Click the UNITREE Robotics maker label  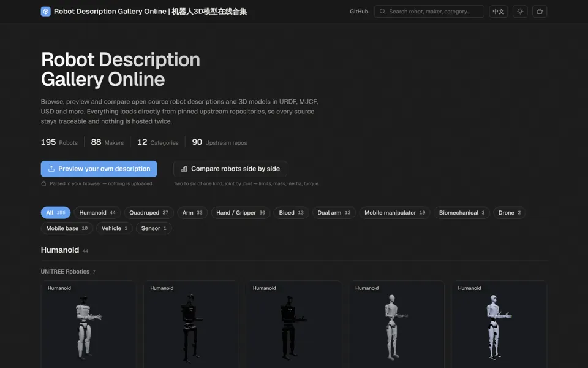pos(65,272)
